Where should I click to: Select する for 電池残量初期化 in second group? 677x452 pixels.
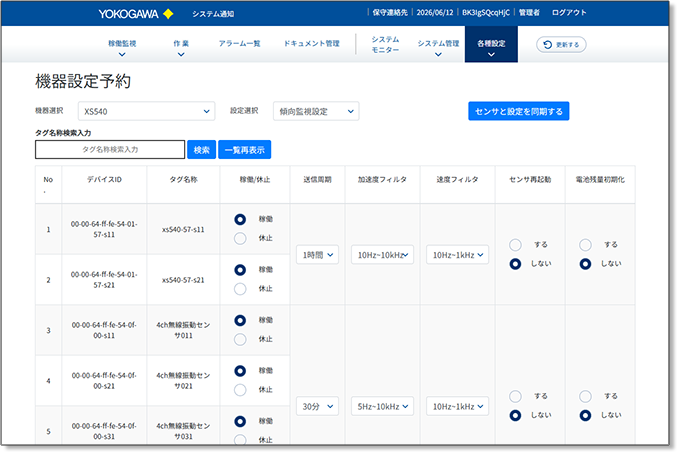[x=585, y=396]
